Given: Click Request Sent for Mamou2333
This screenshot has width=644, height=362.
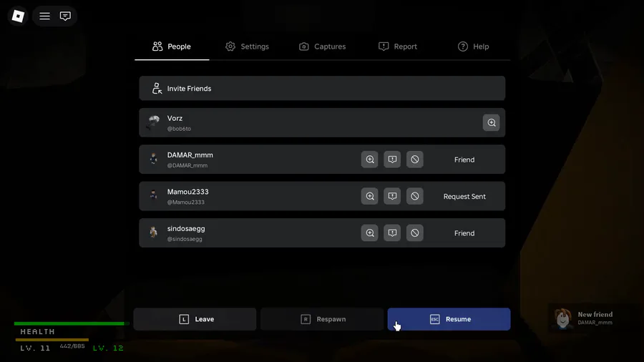Looking at the screenshot, I should [464, 197].
